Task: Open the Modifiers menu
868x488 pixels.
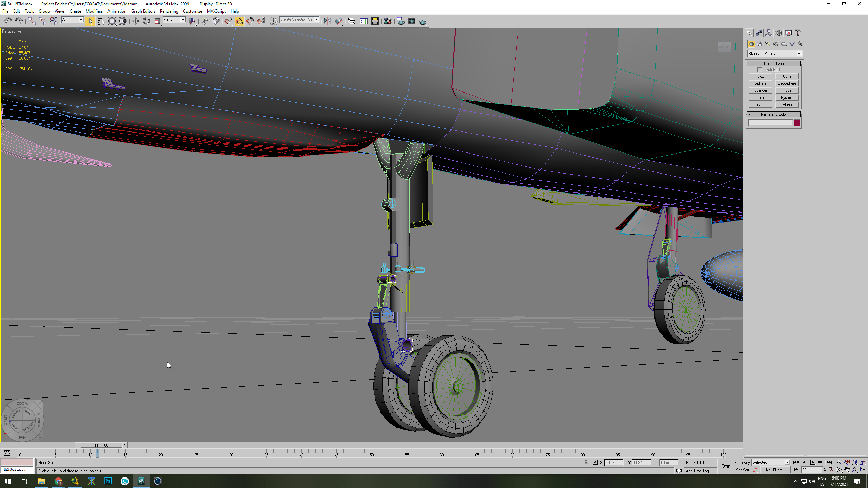Action: (x=94, y=11)
